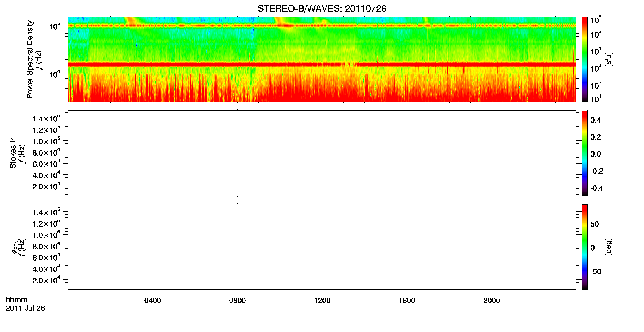Click the 1.4×10^5 tick in Stokes V panel
644x332 pixels.
pos(46,119)
